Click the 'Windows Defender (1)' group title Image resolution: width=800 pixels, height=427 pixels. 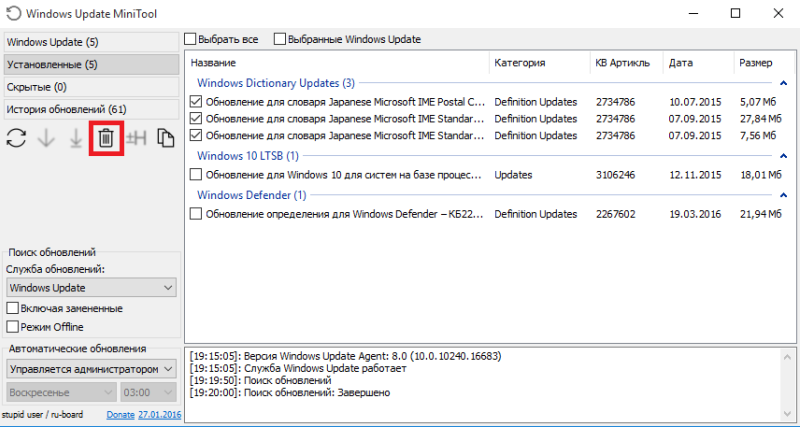click(252, 194)
